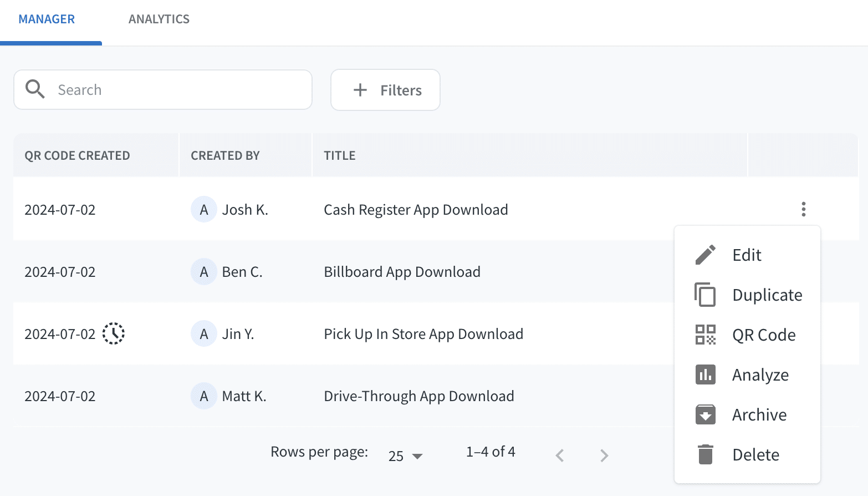Select the Archive box icon

click(705, 414)
